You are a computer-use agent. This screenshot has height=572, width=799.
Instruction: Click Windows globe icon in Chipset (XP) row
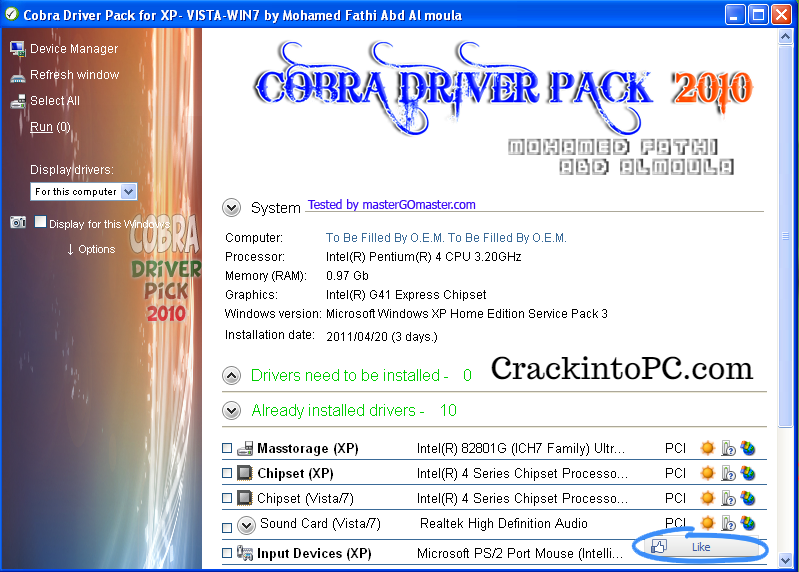point(748,473)
